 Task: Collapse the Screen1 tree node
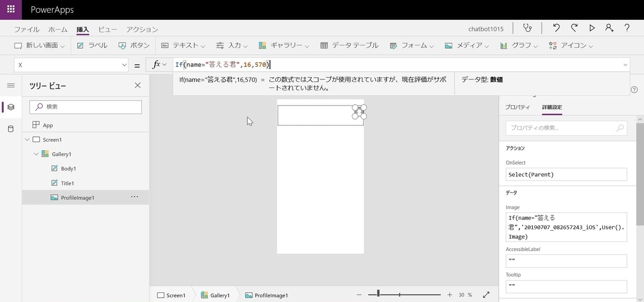tap(27, 139)
